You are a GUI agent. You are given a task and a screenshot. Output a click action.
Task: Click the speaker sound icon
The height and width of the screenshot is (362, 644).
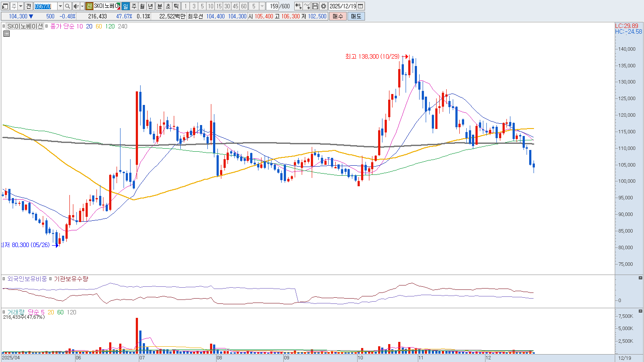(x=76, y=6)
